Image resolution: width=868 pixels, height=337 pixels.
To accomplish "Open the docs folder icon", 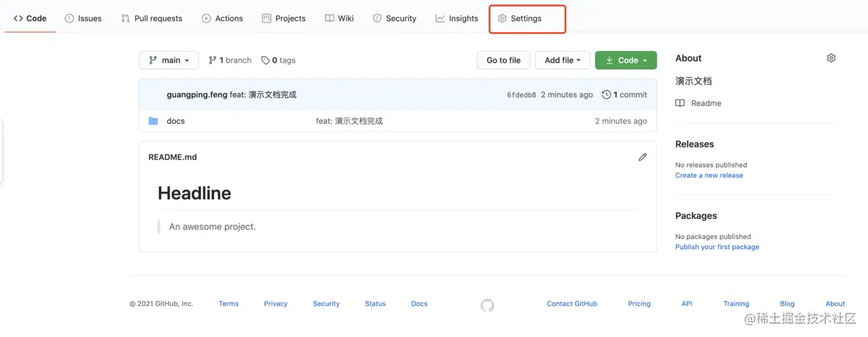I will pyautogui.click(x=153, y=121).
